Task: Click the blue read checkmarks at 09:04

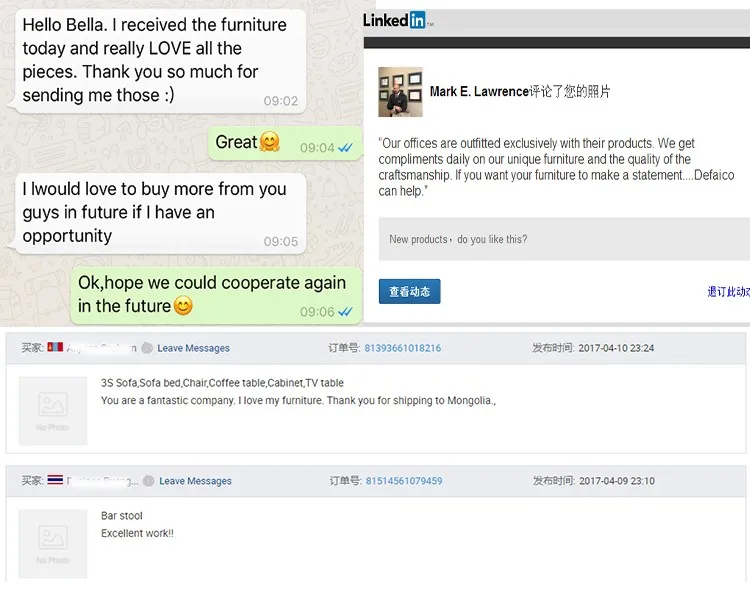Action: point(345,148)
